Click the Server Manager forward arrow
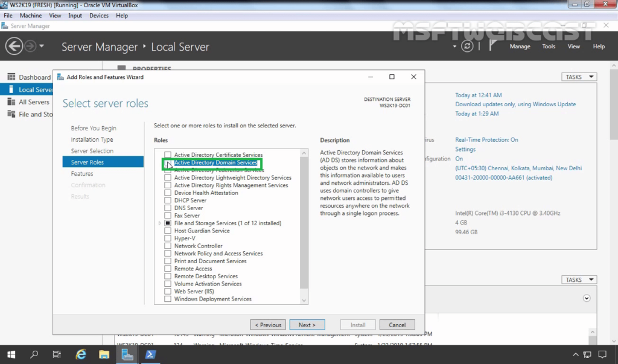The width and height of the screenshot is (618, 364). pos(30,46)
